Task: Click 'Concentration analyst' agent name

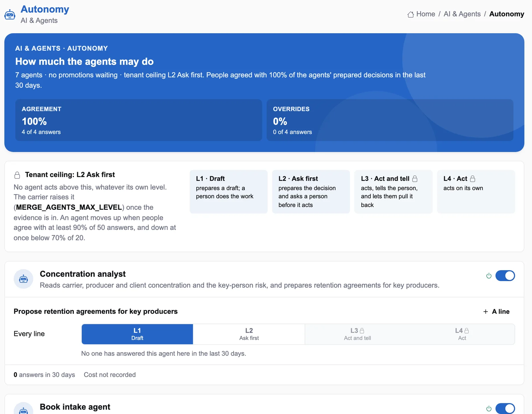Action: (83, 274)
